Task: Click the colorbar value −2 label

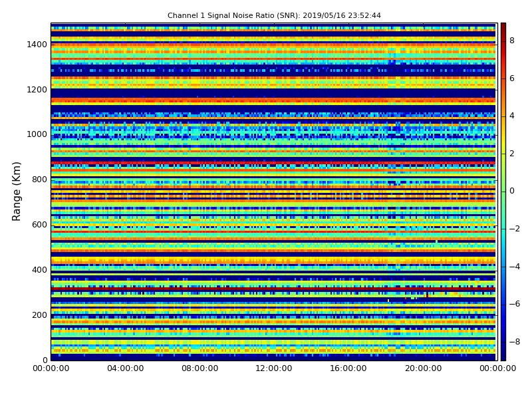Action: coord(515,229)
